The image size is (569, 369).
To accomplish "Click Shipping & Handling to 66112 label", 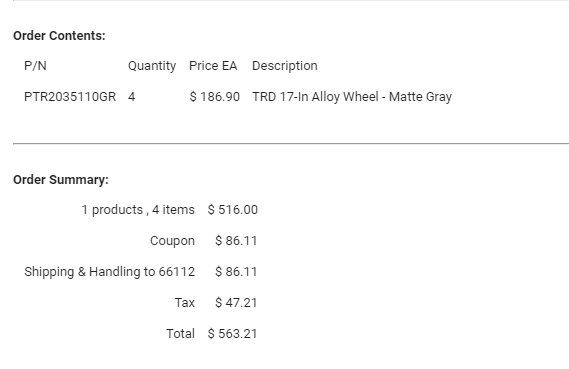I will (110, 272).
